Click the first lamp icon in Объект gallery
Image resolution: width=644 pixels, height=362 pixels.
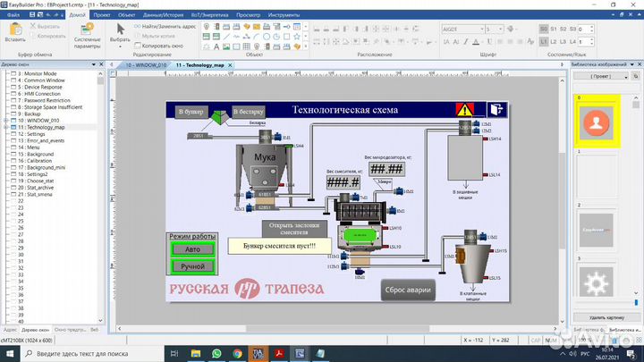click(207, 27)
